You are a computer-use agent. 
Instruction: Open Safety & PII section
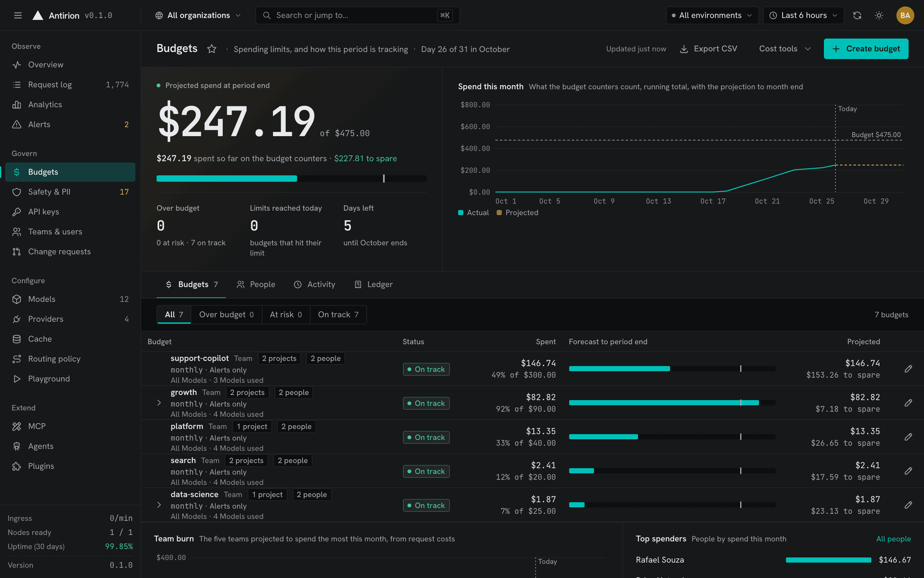(x=70, y=192)
